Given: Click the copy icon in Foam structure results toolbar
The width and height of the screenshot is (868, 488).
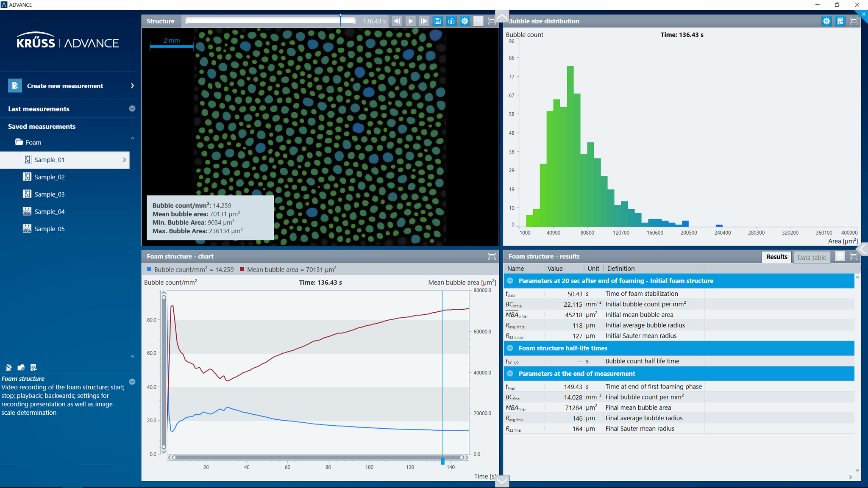Looking at the screenshot, I should (x=840, y=257).
